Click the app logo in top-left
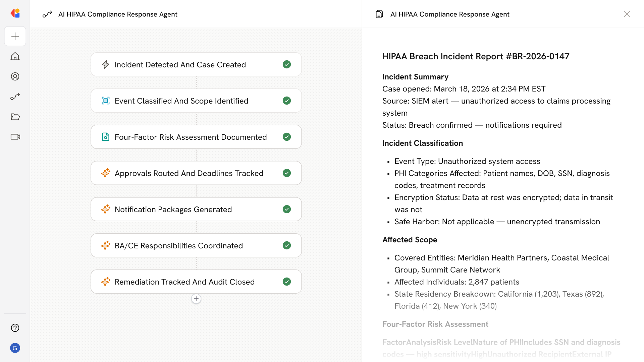This screenshot has height=362, width=644. tap(15, 13)
